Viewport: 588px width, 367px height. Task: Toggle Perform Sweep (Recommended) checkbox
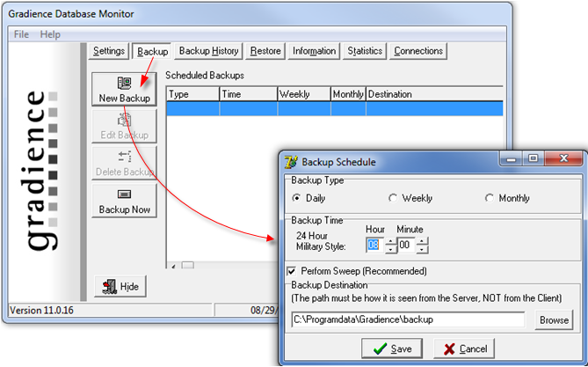(x=292, y=271)
